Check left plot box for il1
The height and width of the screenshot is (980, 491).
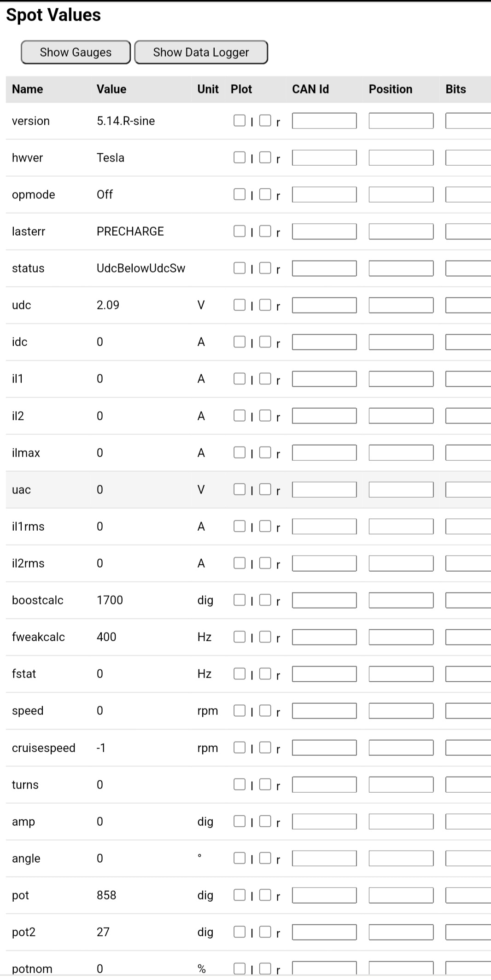[x=240, y=378]
